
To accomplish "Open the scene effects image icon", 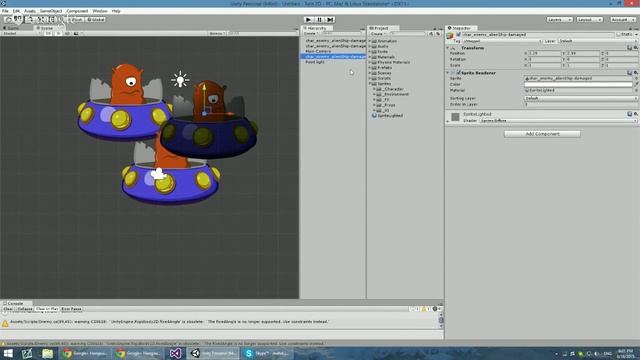I will (x=76, y=33).
